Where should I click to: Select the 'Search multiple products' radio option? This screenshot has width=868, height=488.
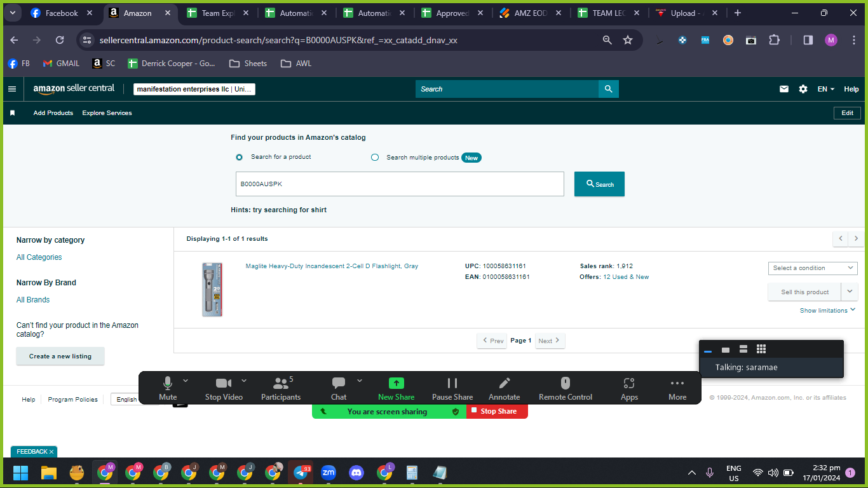(375, 158)
